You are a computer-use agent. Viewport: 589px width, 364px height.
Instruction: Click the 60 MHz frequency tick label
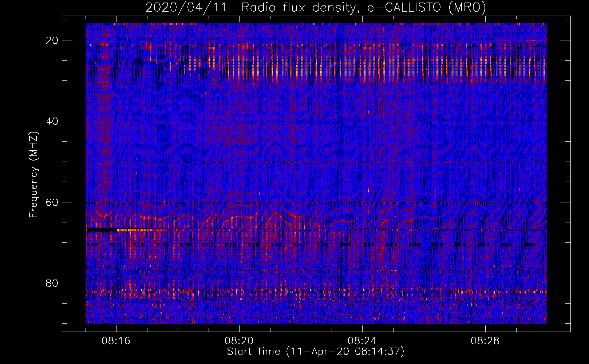coord(52,202)
